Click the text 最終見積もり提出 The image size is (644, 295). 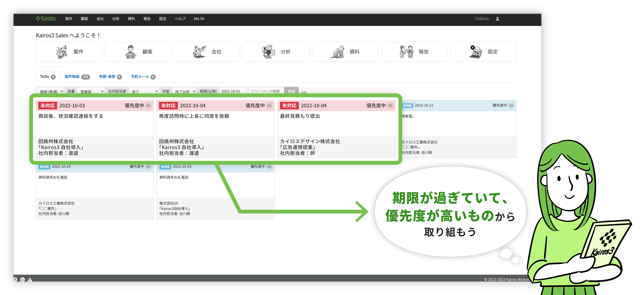click(300, 116)
